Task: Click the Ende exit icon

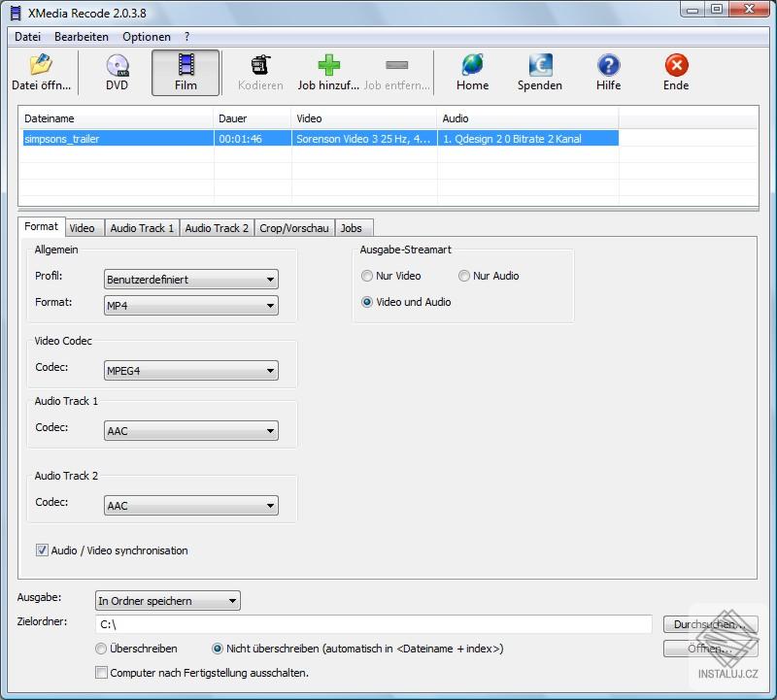Action: click(x=674, y=70)
